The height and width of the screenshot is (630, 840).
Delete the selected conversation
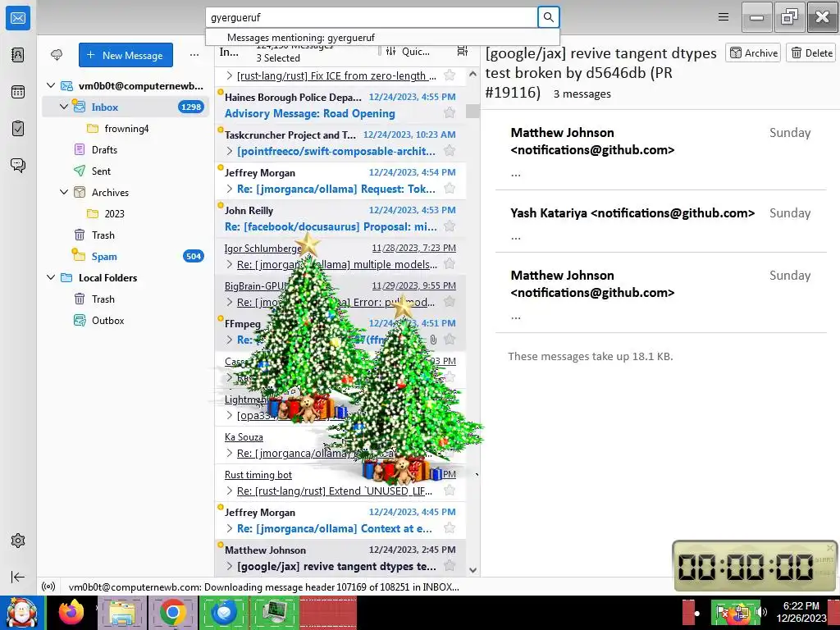(x=811, y=53)
